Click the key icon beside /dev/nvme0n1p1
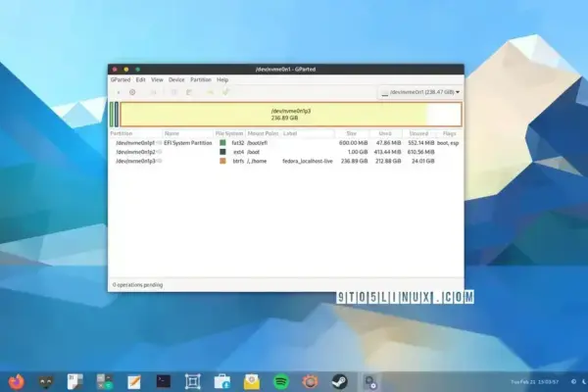 pos(159,143)
